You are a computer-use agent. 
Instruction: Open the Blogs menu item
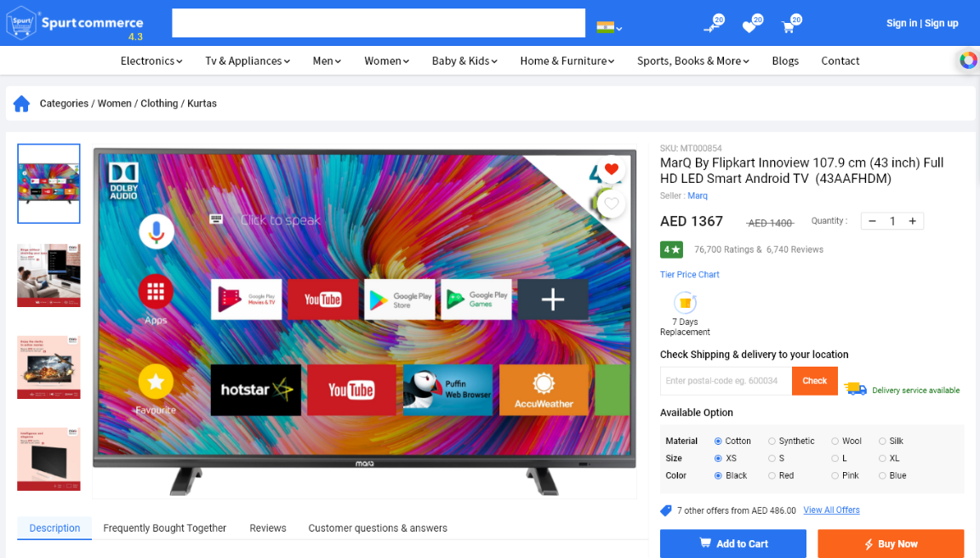point(785,60)
